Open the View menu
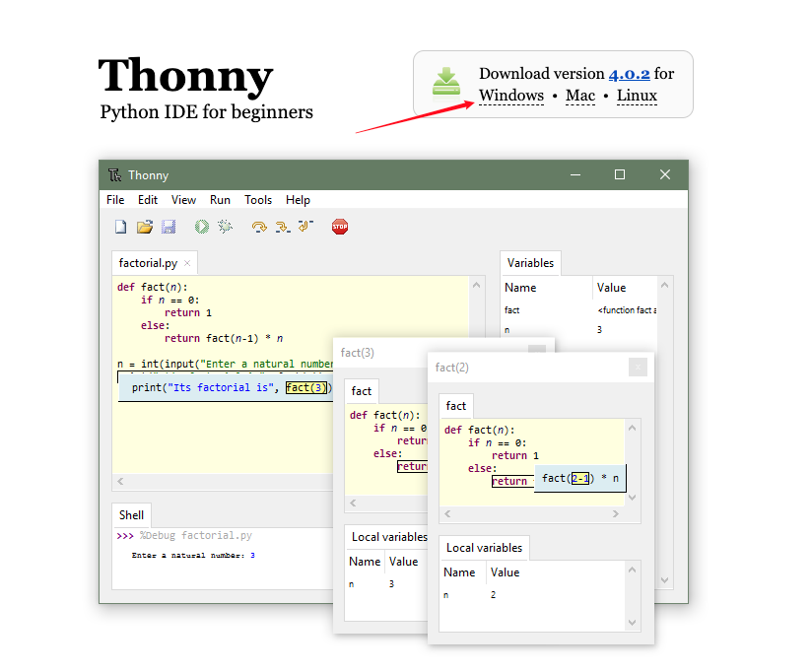This screenshot has width=811, height=672. tap(183, 200)
